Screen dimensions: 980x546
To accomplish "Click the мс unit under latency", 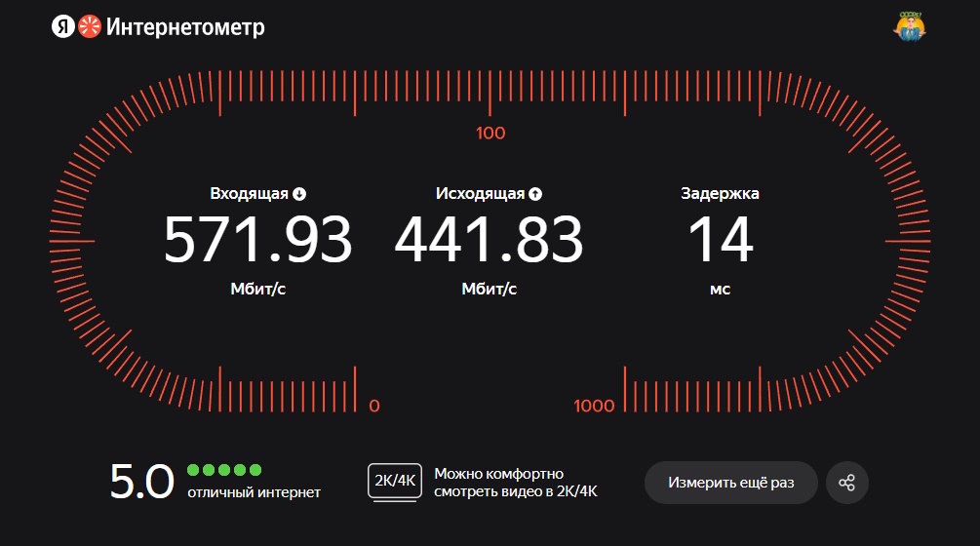I will coord(720,290).
